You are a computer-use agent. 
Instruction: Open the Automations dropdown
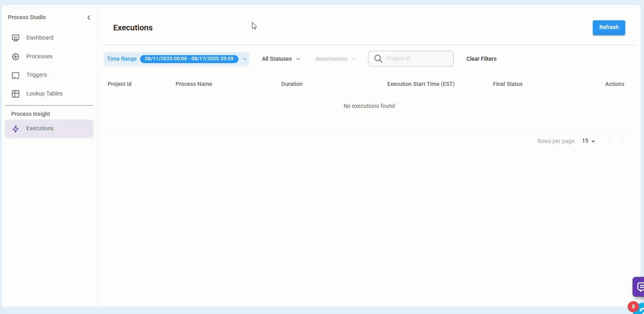[335, 59]
